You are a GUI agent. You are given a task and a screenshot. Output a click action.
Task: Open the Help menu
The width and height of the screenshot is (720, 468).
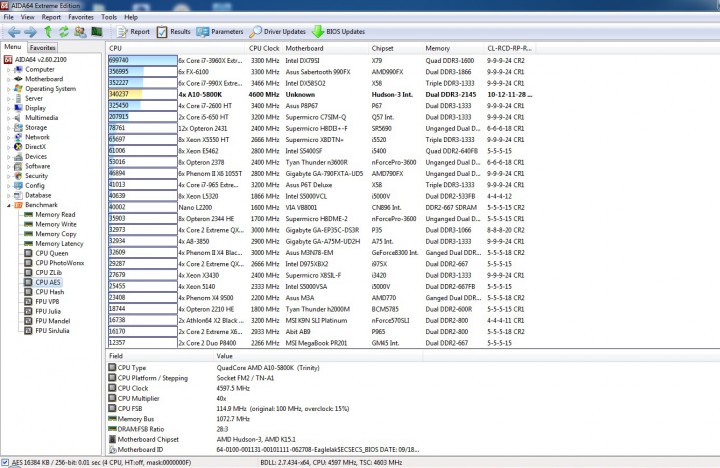coord(131,17)
